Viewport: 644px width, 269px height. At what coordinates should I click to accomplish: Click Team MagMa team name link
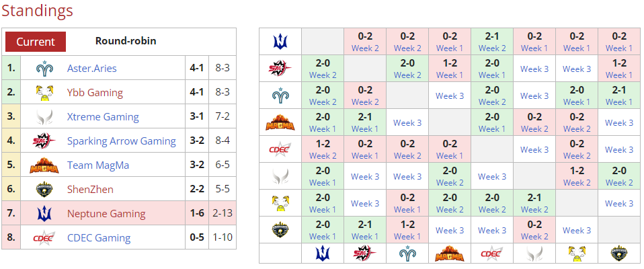tap(98, 165)
